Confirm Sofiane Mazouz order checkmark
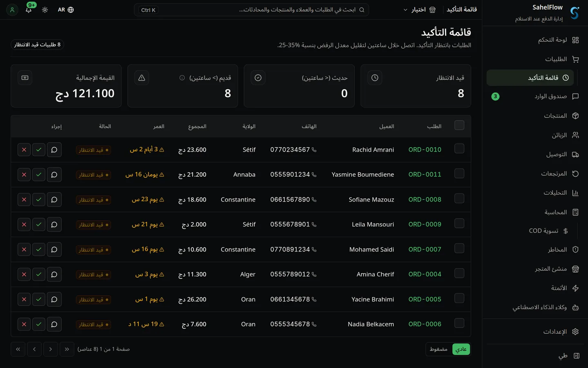Screen dimensions: 588x368 tap(39, 200)
